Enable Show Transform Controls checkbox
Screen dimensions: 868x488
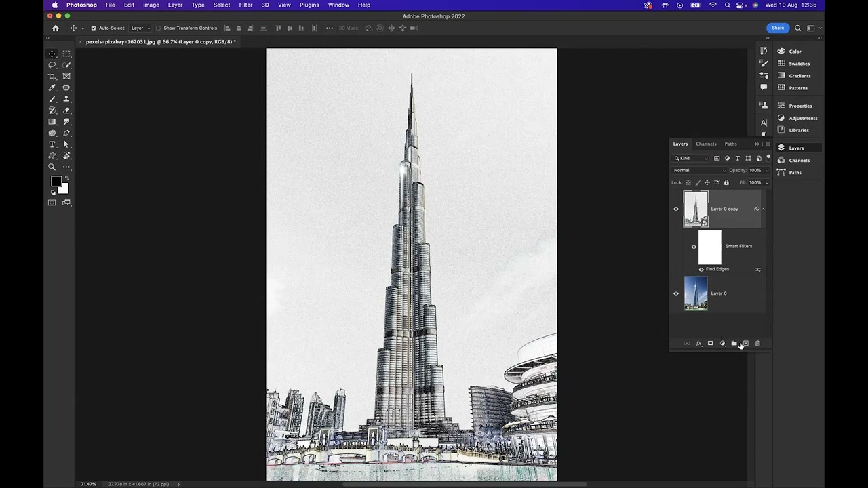pyautogui.click(x=158, y=28)
